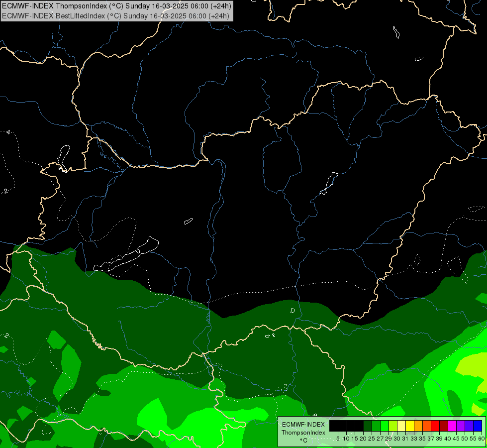Click the bright green 27–29 legend swatch
This screenshot has width=487, height=448.
tap(385, 426)
